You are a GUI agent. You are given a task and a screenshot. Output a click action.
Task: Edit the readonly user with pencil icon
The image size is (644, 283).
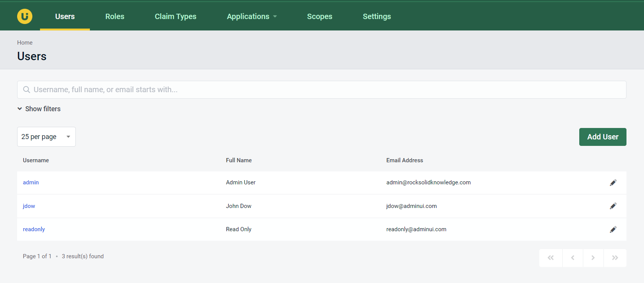point(613,229)
